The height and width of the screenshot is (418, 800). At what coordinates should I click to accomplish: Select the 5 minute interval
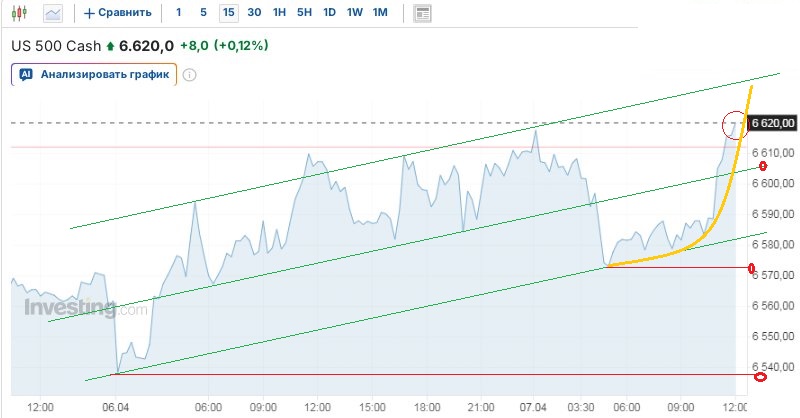pos(203,13)
